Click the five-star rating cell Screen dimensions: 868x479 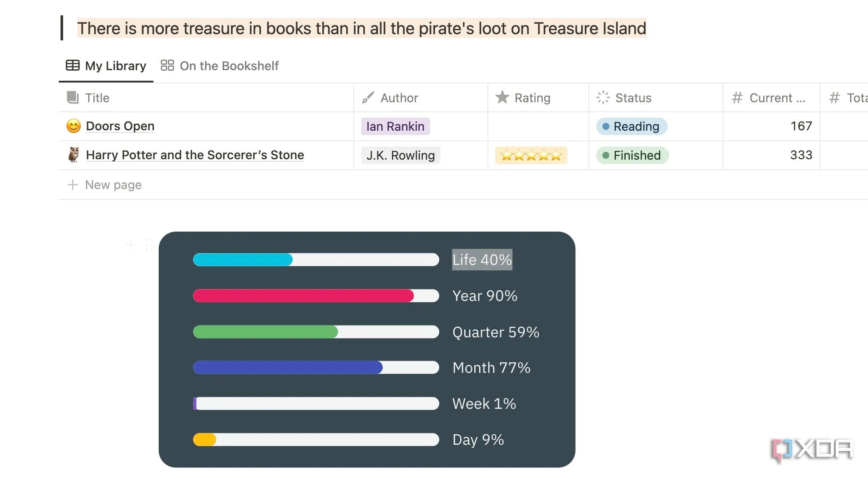point(531,155)
